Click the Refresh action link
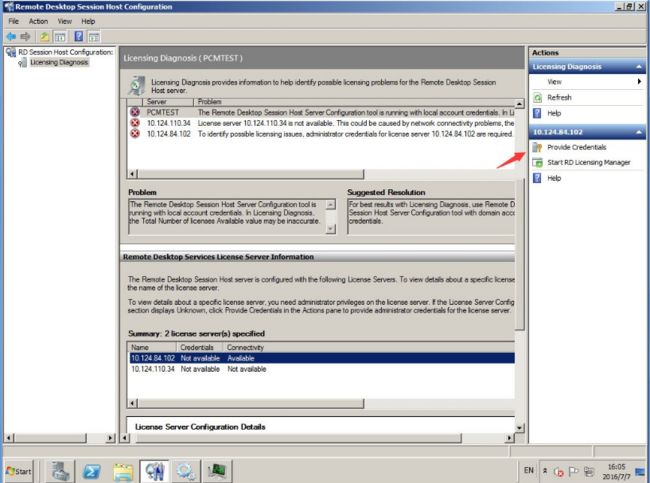 coord(559,97)
